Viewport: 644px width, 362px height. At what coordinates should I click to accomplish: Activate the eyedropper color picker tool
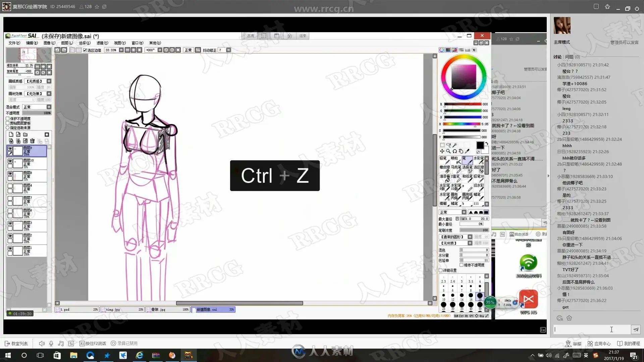467,151
